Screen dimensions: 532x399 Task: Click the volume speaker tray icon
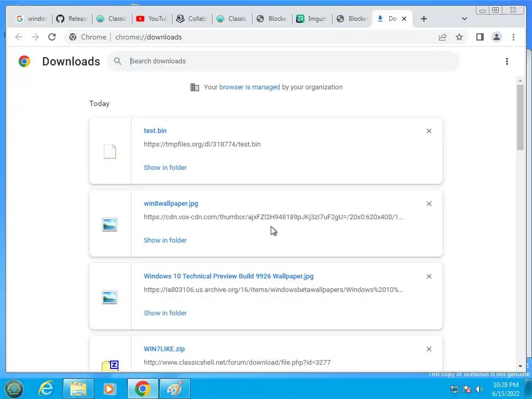click(480, 389)
